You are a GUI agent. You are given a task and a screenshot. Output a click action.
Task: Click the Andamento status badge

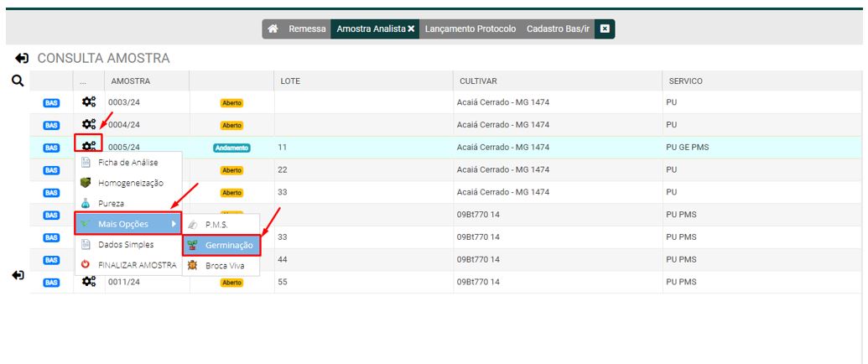point(231,148)
